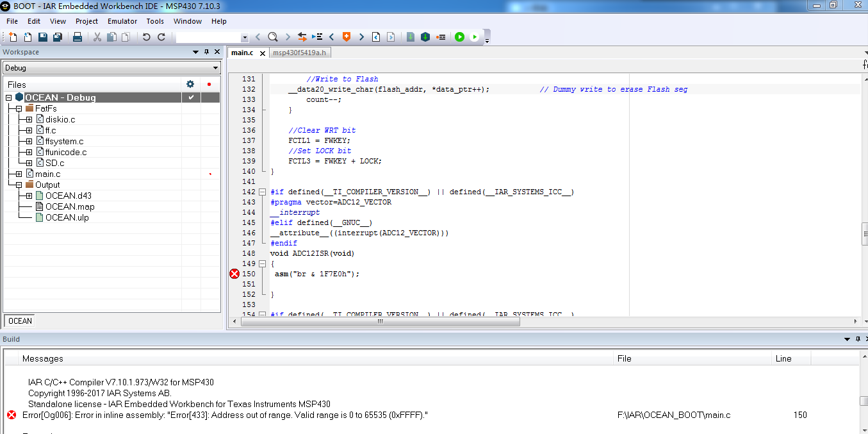Switch to the msp430f5419a.h editor tab
This screenshot has width=868, height=434.
[x=299, y=53]
